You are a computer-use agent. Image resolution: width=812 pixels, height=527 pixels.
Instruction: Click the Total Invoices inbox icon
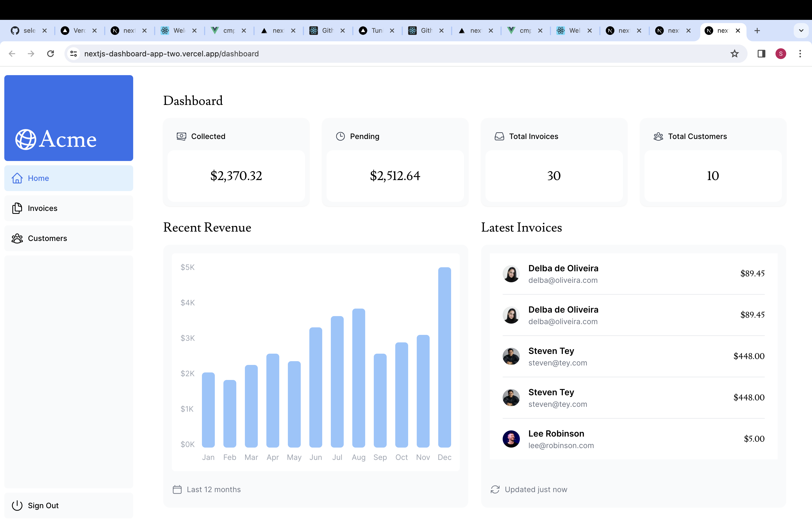click(x=499, y=136)
